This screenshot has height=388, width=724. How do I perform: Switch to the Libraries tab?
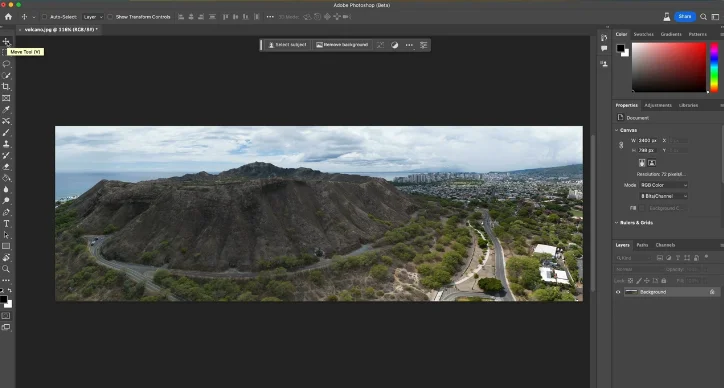[x=688, y=105]
